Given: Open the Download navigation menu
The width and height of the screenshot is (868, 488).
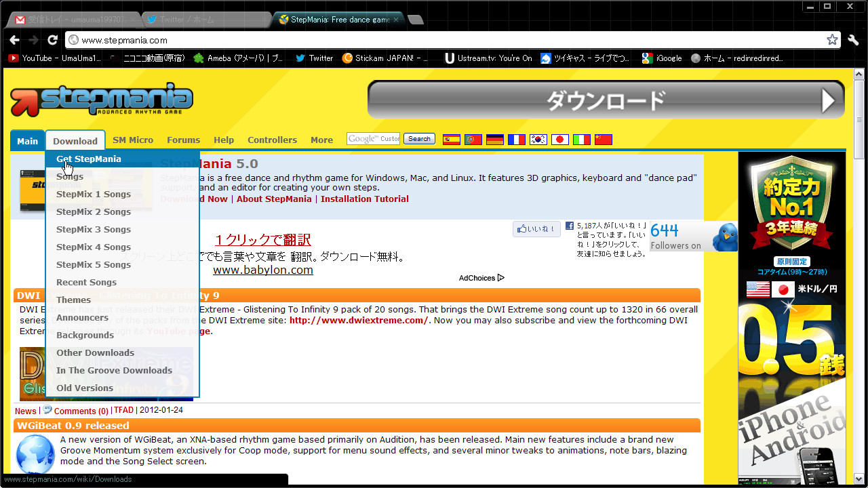Looking at the screenshot, I should pyautogui.click(x=75, y=141).
